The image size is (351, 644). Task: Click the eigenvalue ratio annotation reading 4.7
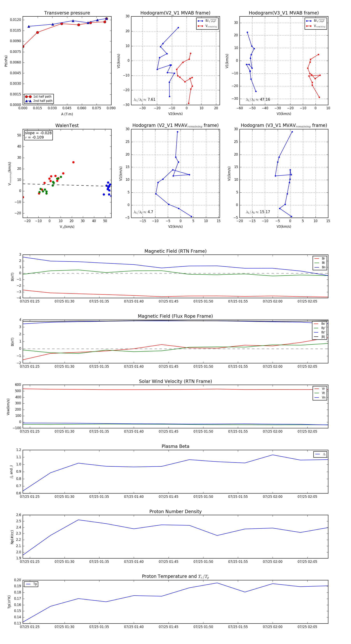pyautogui.click(x=143, y=212)
